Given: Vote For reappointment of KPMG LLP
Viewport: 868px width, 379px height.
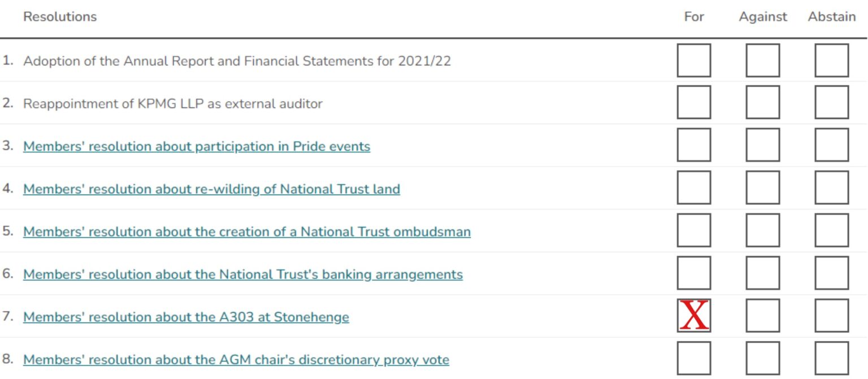Looking at the screenshot, I should point(693,103).
